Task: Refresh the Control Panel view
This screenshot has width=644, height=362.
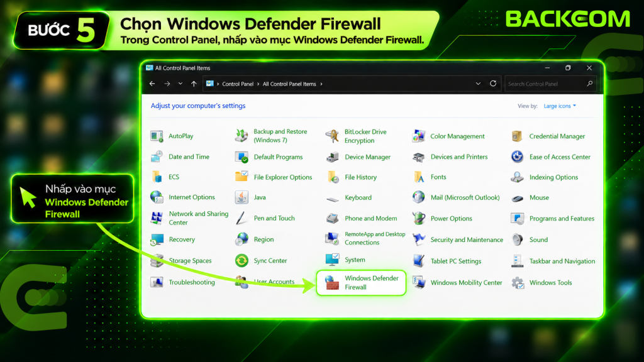Action: click(493, 84)
